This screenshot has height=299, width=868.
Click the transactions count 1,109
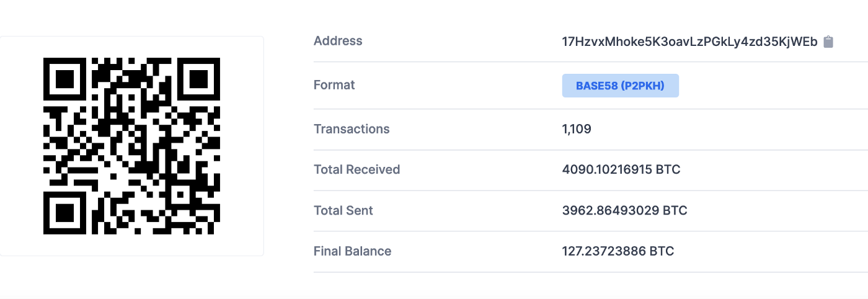(x=577, y=129)
